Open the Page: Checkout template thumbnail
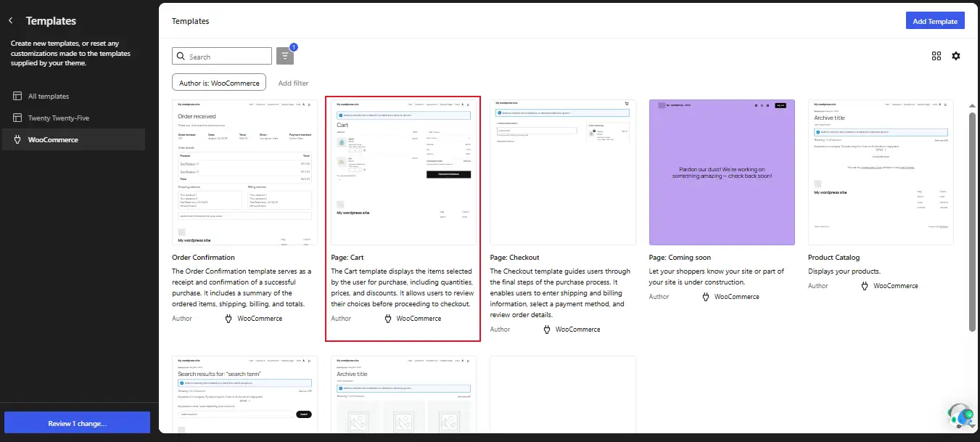980x442 pixels. (563, 172)
